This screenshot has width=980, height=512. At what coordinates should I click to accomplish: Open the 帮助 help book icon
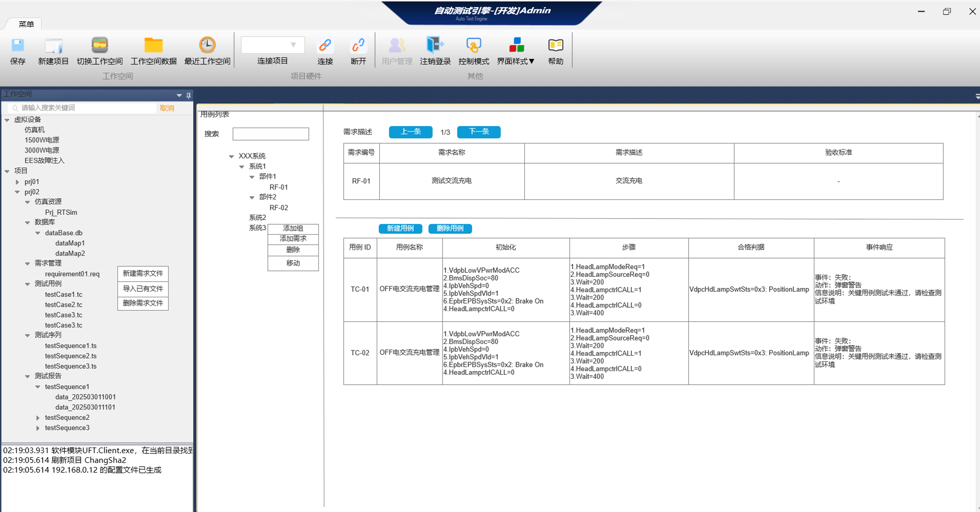pyautogui.click(x=556, y=46)
